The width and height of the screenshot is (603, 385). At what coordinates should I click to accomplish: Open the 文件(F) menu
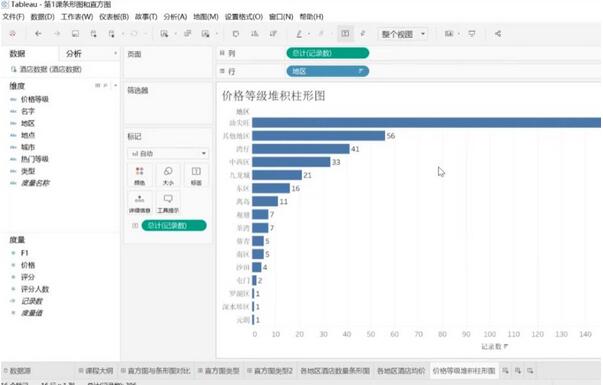pyautogui.click(x=13, y=17)
